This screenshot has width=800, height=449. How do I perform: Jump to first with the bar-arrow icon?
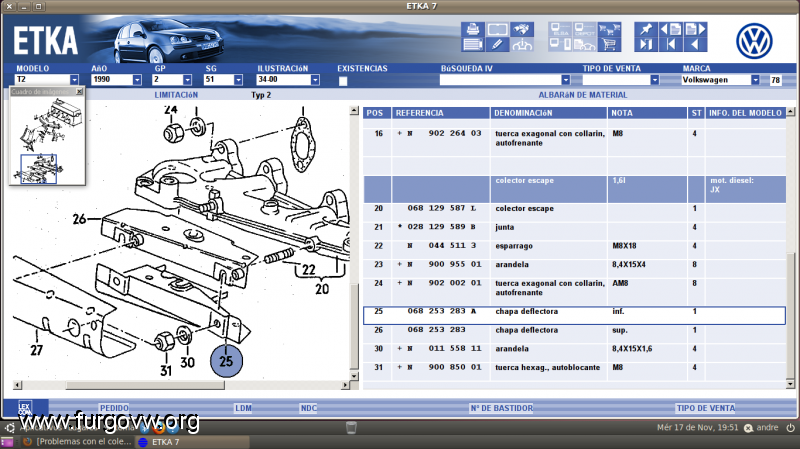(x=670, y=44)
